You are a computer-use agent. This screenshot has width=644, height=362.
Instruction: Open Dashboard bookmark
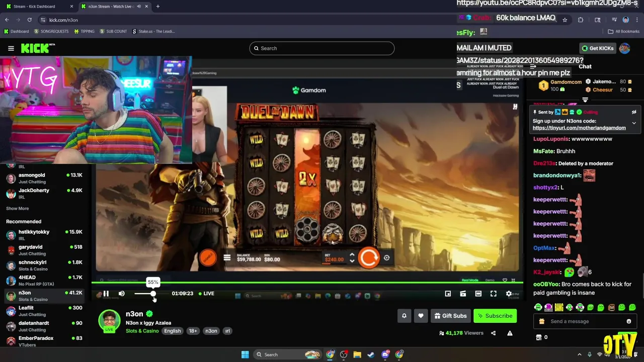pyautogui.click(x=17, y=31)
